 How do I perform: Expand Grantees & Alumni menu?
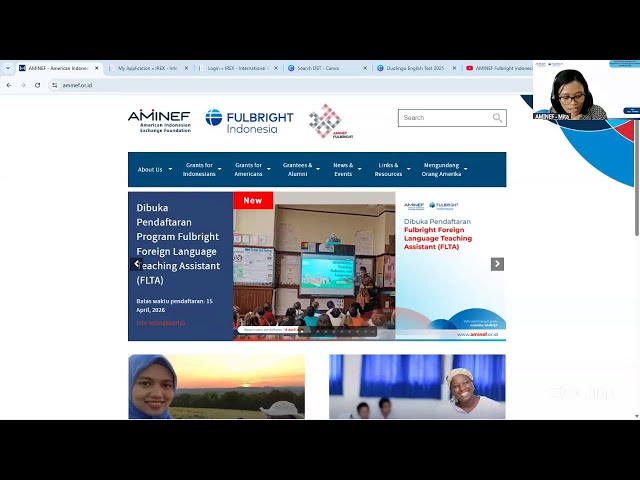pyautogui.click(x=301, y=169)
